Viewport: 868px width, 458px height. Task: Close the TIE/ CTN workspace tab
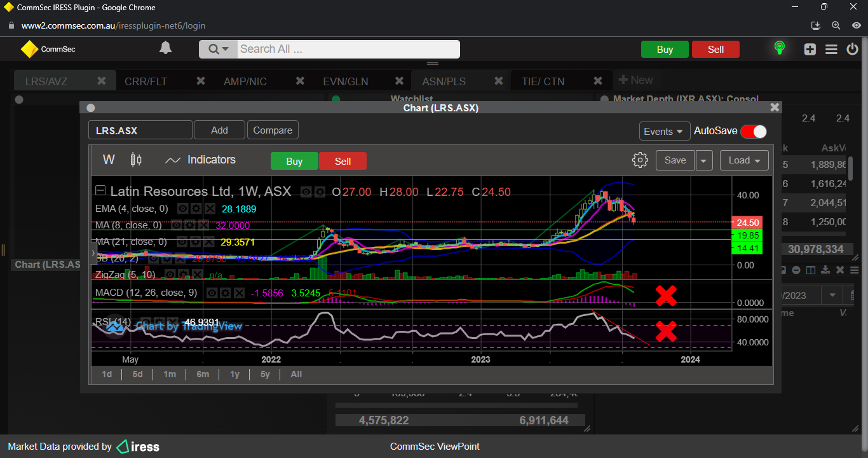[x=598, y=81]
